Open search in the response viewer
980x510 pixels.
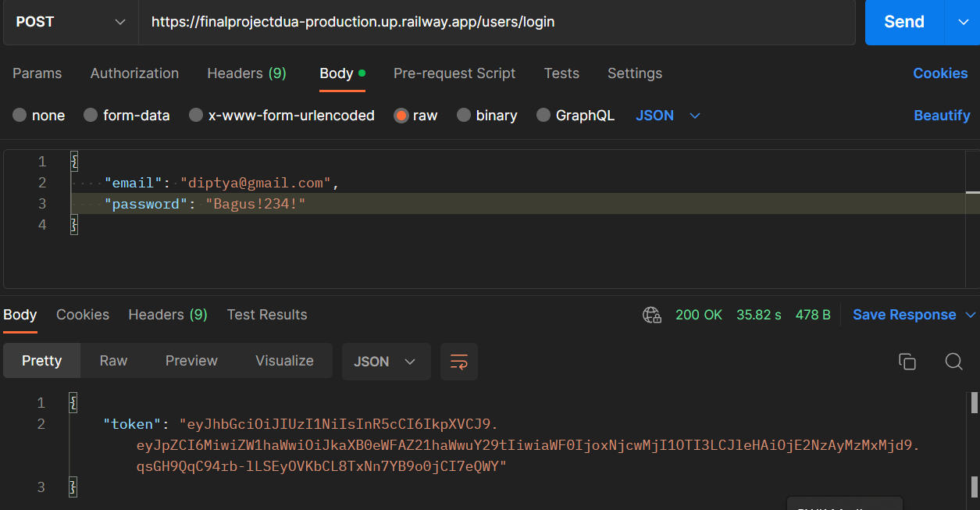point(953,362)
